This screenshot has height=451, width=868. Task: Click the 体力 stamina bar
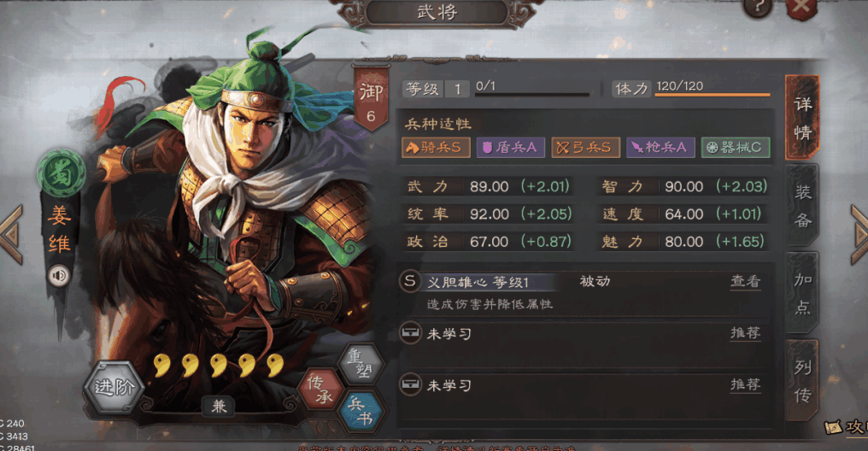pyautogui.click(x=713, y=95)
